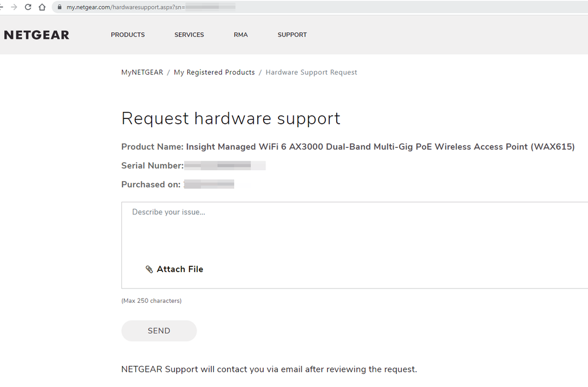Reload the page with the refresh icon

pos(28,7)
